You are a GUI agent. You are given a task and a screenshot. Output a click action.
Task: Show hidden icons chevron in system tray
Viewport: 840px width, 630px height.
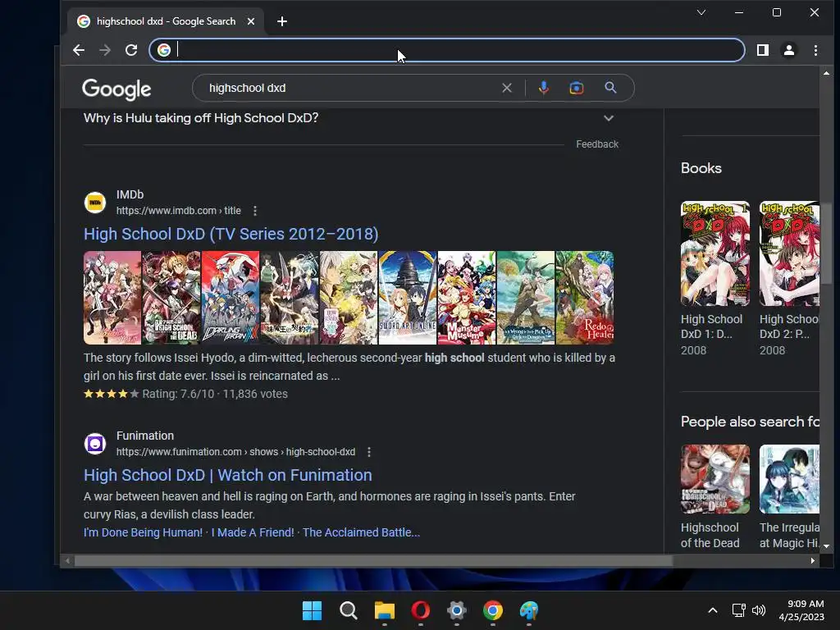713,610
